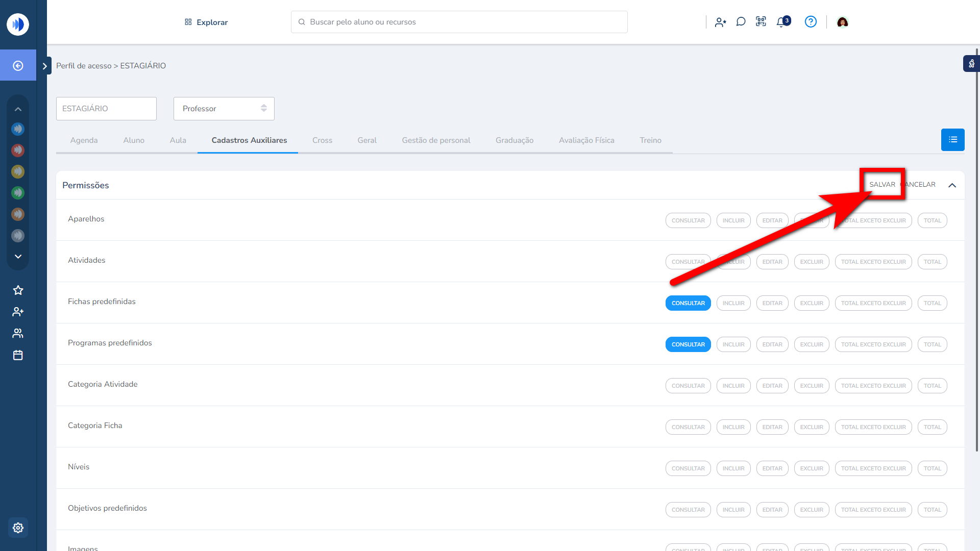Collapse the Permissões panel chevron
Screen dimensions: 980x551
(x=952, y=185)
